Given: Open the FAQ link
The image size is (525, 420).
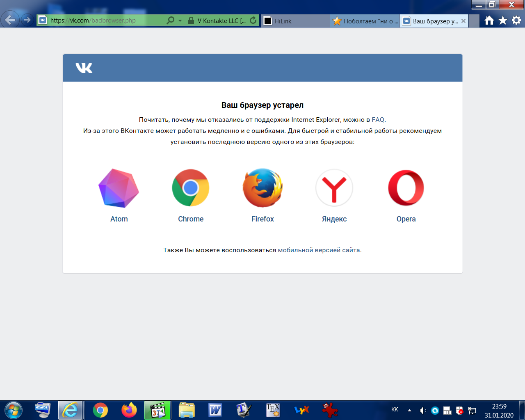Looking at the screenshot, I should point(378,120).
